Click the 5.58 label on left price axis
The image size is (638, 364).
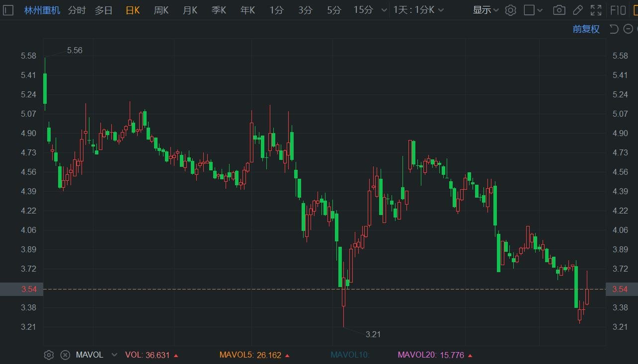click(29, 56)
